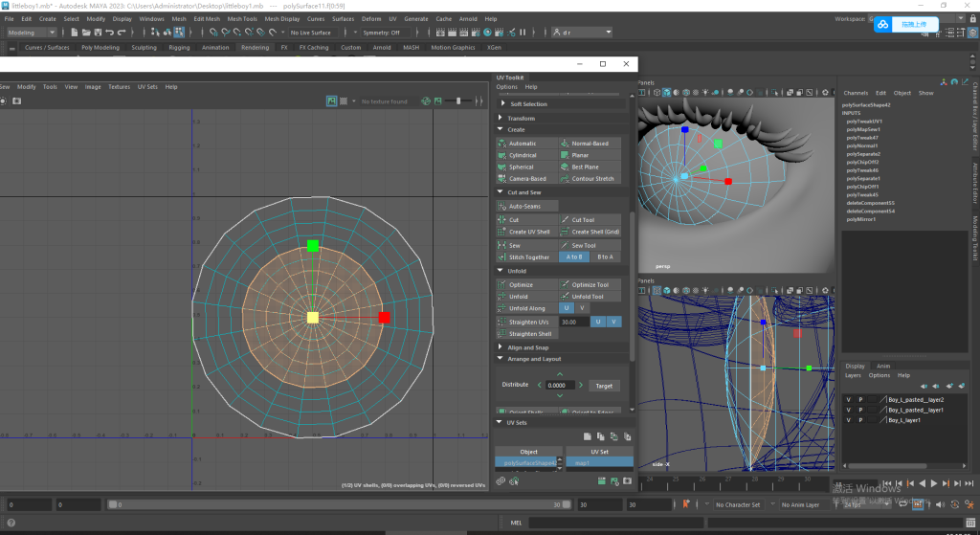Toggle visibility V of Boy_L_pasted__layer1

[x=848, y=410]
